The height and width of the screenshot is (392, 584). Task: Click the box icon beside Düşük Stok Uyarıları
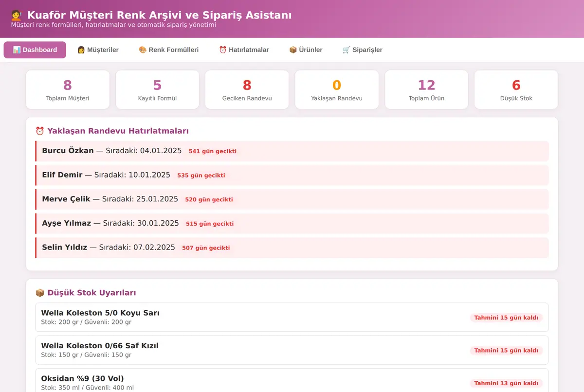coord(40,293)
